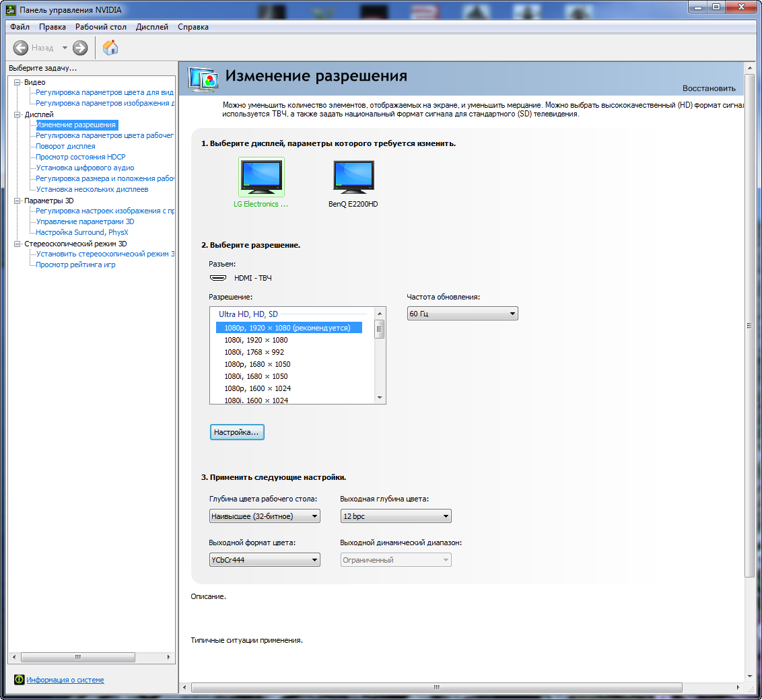The height and width of the screenshot is (700, 762).
Task: Click the Forward arrow button
Action: [80, 48]
